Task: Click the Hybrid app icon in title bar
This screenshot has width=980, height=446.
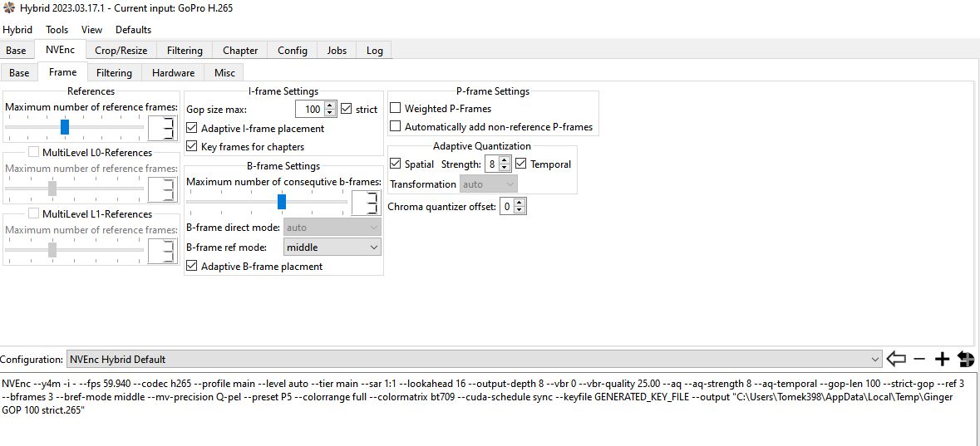Action: coord(9,8)
